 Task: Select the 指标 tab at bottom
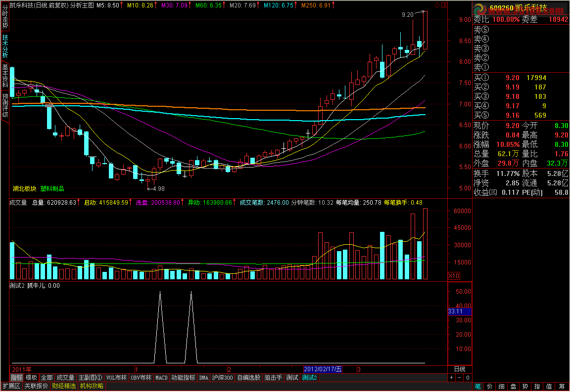click(x=16, y=378)
